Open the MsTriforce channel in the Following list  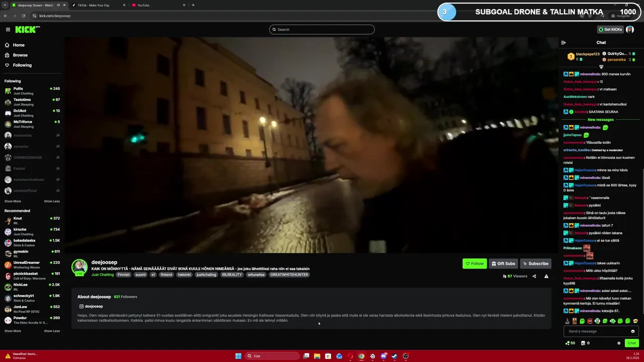click(x=32, y=124)
